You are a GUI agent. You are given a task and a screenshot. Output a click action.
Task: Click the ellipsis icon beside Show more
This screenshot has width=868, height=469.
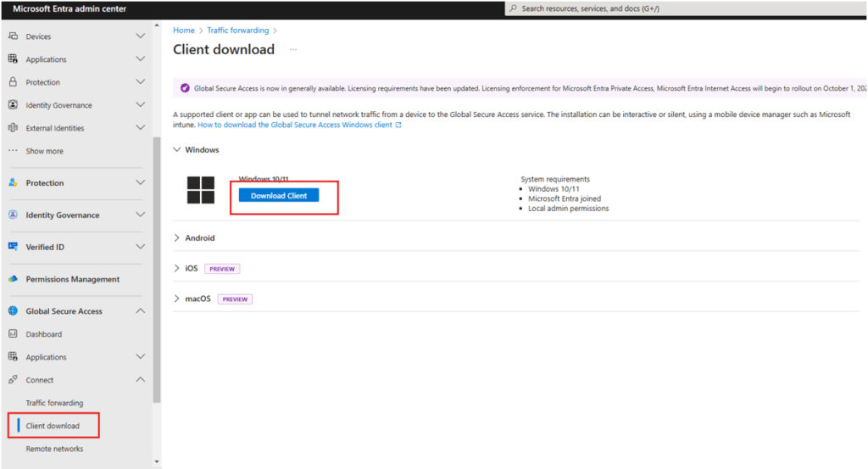click(x=13, y=151)
